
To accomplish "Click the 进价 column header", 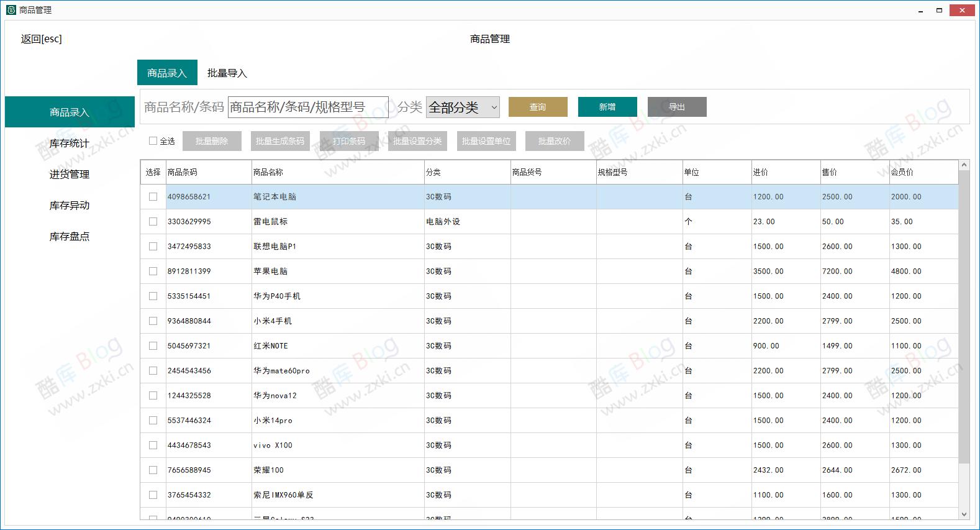I will (x=786, y=172).
